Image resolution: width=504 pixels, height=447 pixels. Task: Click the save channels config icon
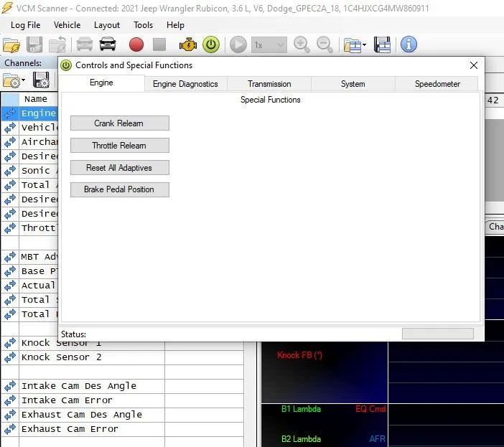pyautogui.click(x=41, y=80)
